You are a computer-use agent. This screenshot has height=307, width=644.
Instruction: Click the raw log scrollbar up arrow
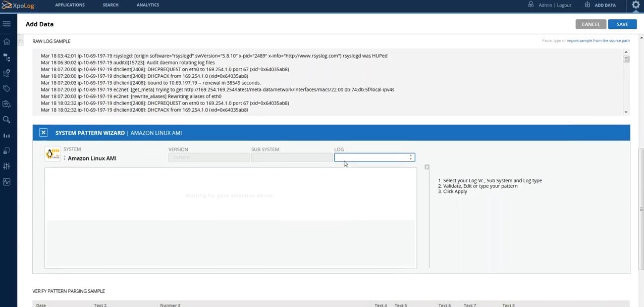[626, 52]
